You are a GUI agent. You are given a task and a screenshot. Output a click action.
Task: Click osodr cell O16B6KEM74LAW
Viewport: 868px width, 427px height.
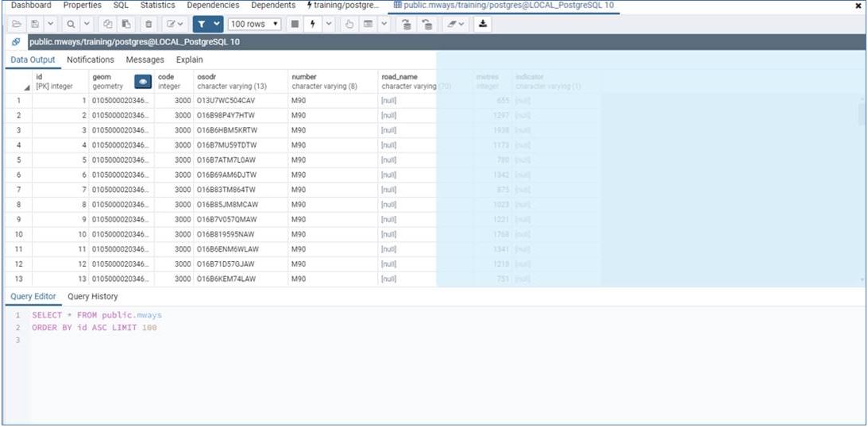point(241,279)
